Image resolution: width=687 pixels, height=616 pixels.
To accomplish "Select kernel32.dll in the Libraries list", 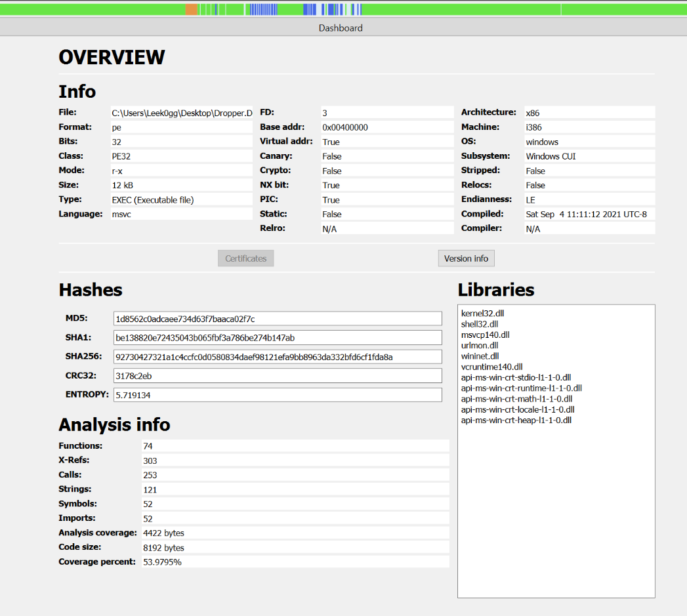I will click(x=482, y=314).
